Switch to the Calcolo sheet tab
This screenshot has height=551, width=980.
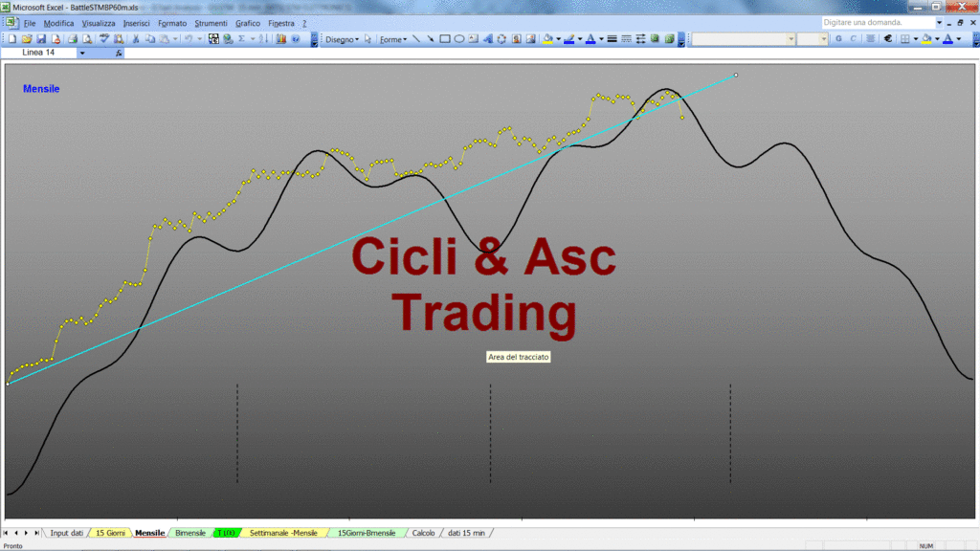point(423,533)
